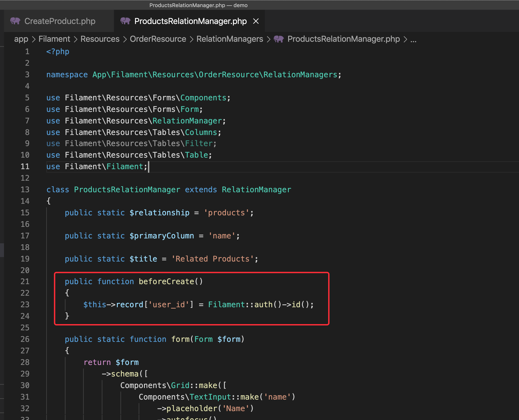Open the "app" breadcrumb dropdown
The height and width of the screenshot is (420, 519).
21,39
